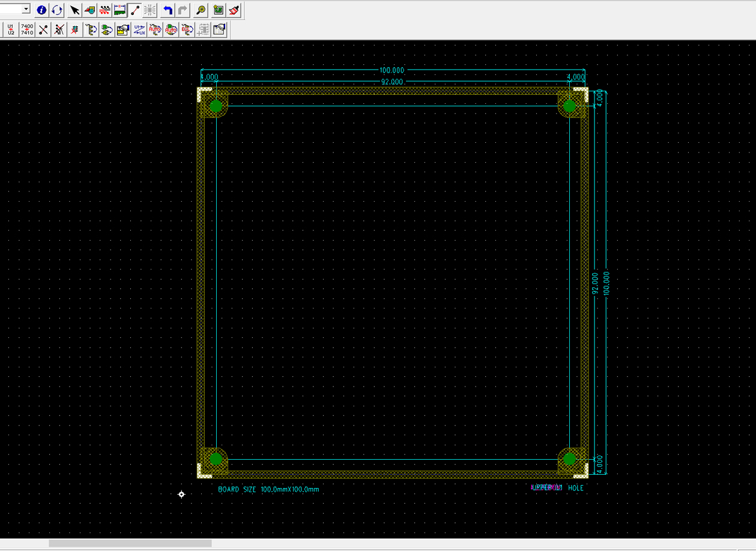Toggle the ECO toolbar button
This screenshot has height=551, width=756.
pos(135,10)
